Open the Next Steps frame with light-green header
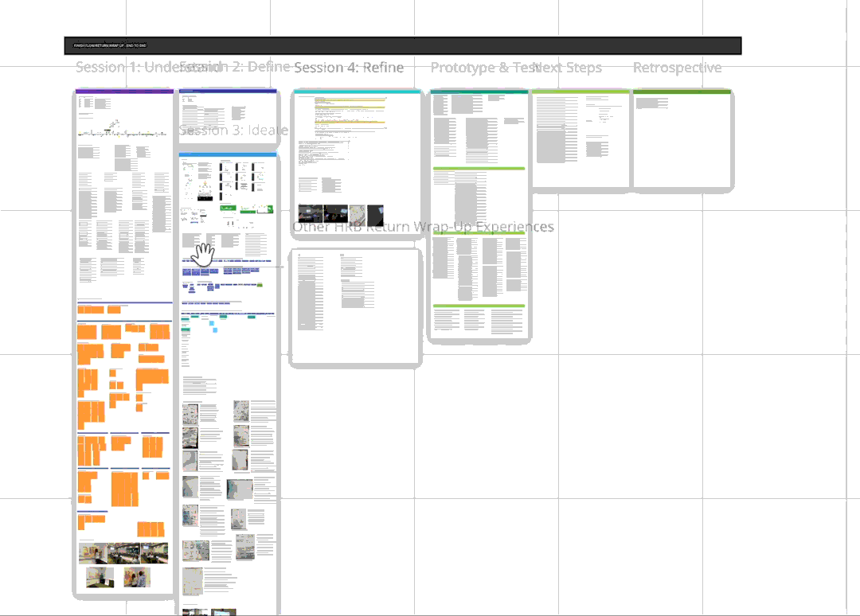This screenshot has width=860, height=616. point(580,140)
